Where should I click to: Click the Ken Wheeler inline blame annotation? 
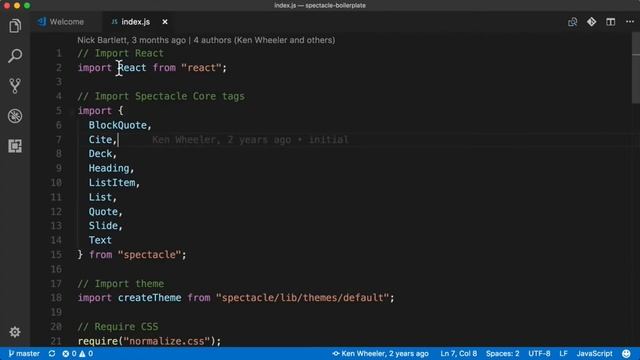(x=251, y=140)
